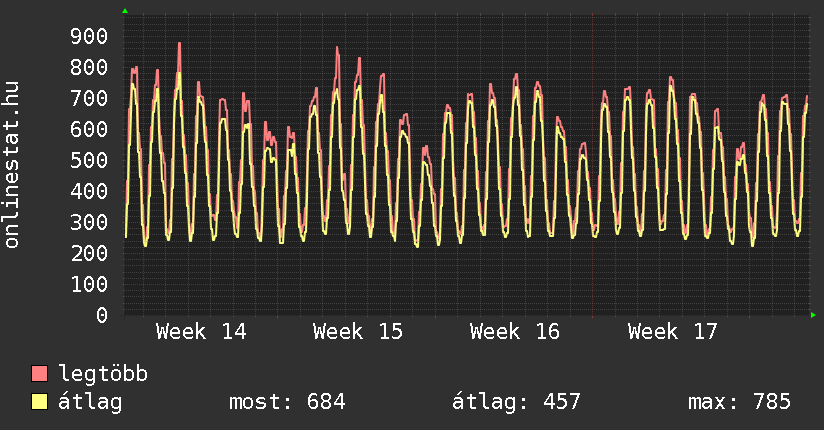Click the 100 y-axis tick label

89,285
